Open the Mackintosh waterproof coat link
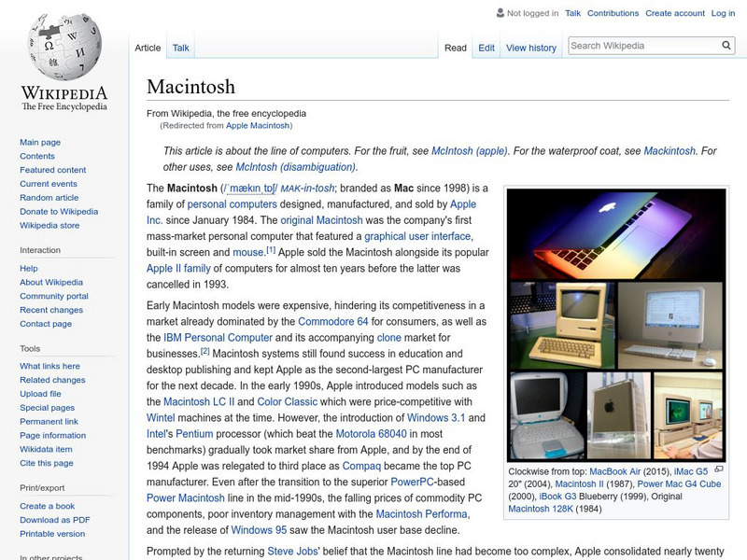The height and width of the screenshot is (560, 747). click(x=669, y=151)
